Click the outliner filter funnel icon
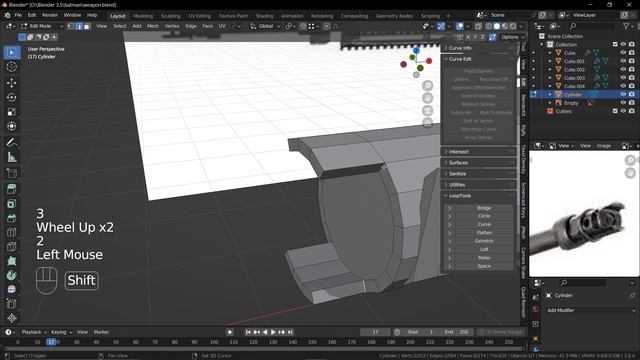The width and height of the screenshot is (640, 360). point(627,26)
